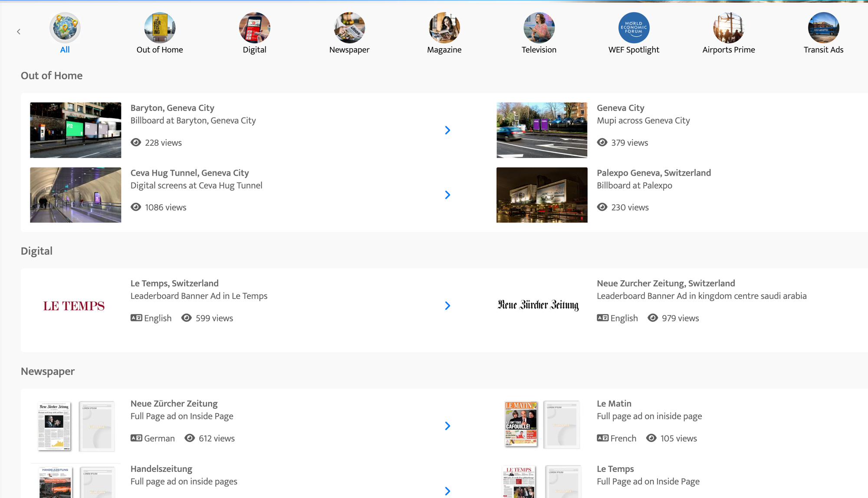Image resolution: width=868 pixels, height=498 pixels.
Task: Switch to the Digital tab label
Action: [254, 49]
